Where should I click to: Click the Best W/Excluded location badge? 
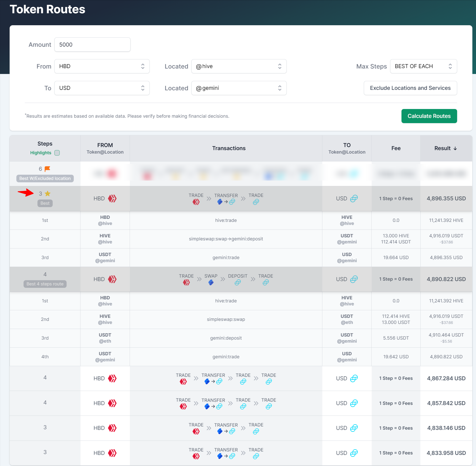(45, 178)
